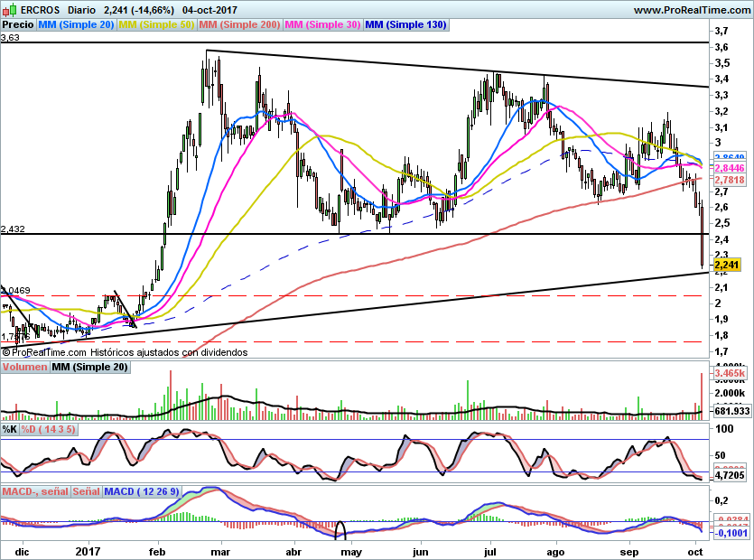Click the candlestick chart icon beside ERCROS
This screenshot has width=754, height=560.
pos(10,10)
